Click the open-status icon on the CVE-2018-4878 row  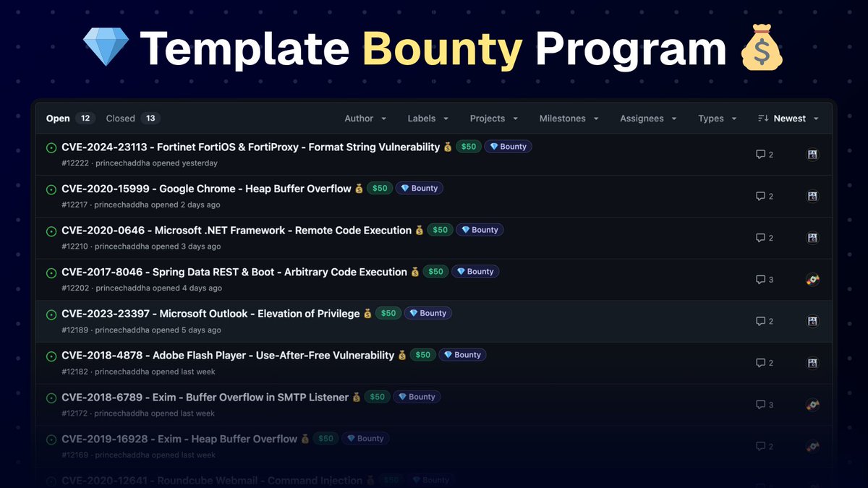(51, 356)
